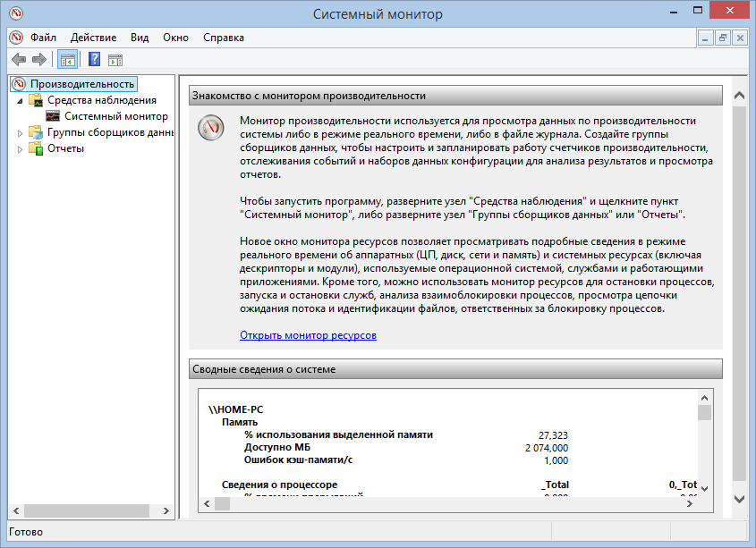Toggle the console tree show/hide button

(x=67, y=60)
